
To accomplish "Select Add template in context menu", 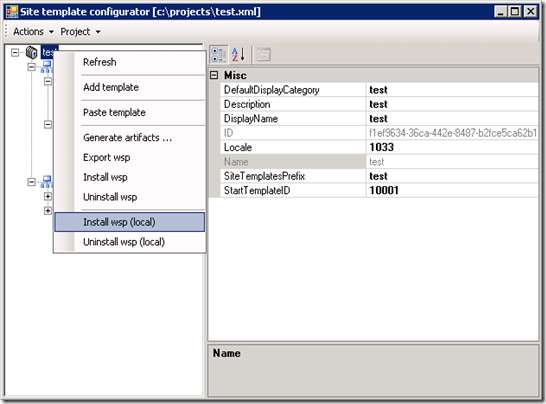I will [x=130, y=87].
